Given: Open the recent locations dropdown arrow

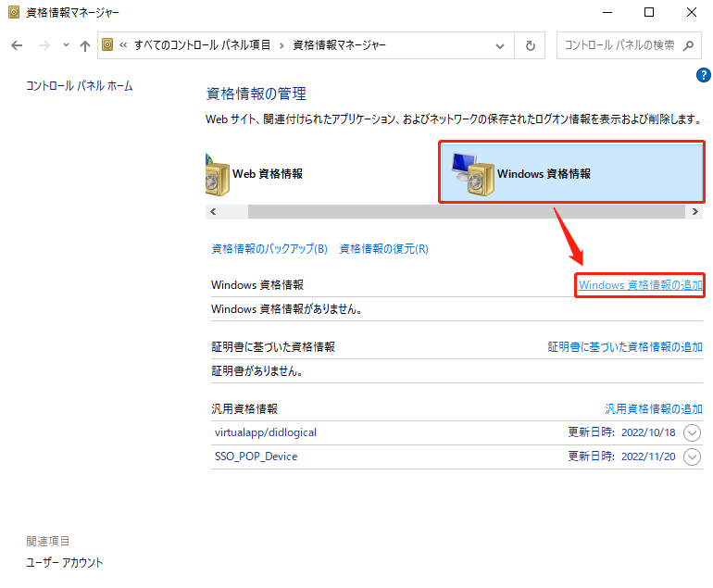Looking at the screenshot, I should coord(67,45).
